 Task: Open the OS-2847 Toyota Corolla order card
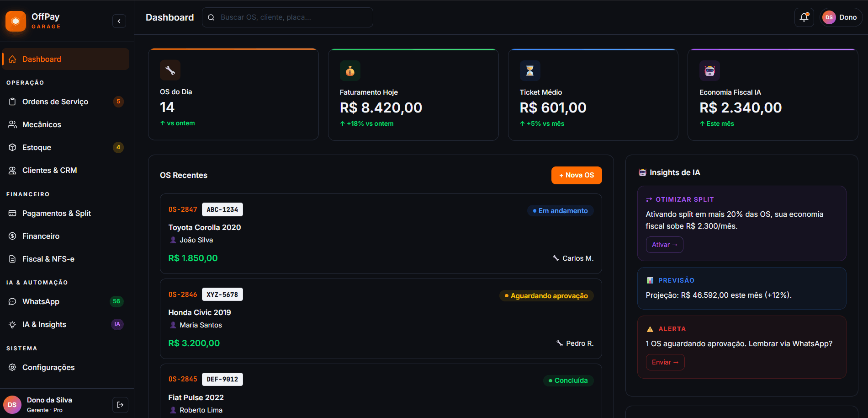(x=381, y=234)
